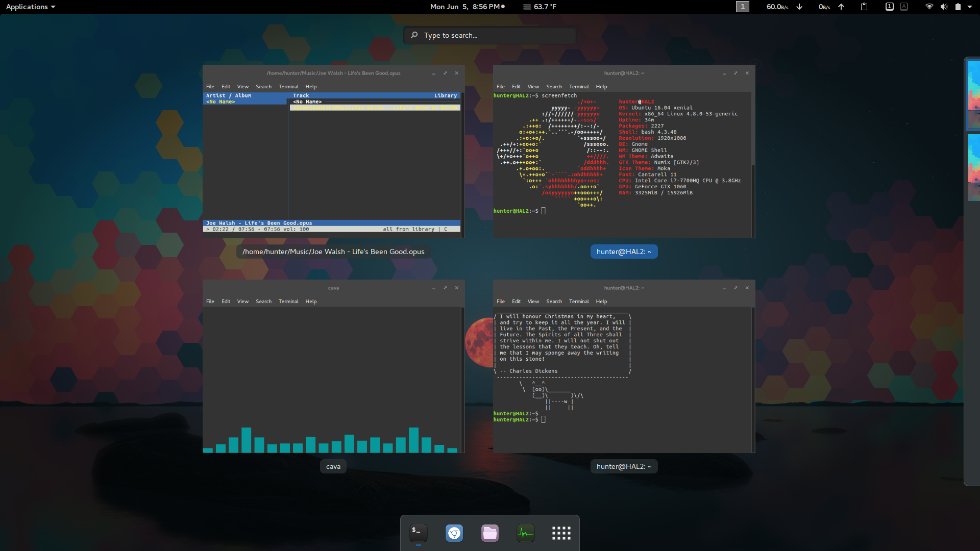Show all applications grid icon
The image size is (980, 551).
561,533
